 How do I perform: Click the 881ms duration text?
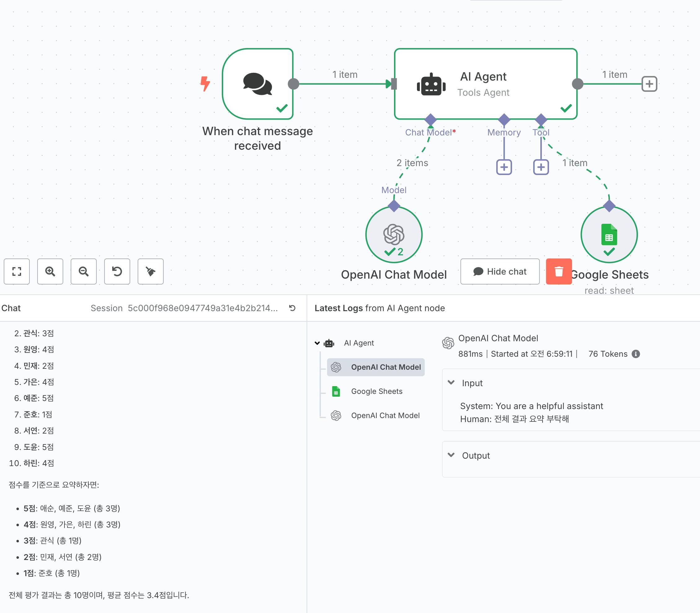(470, 354)
